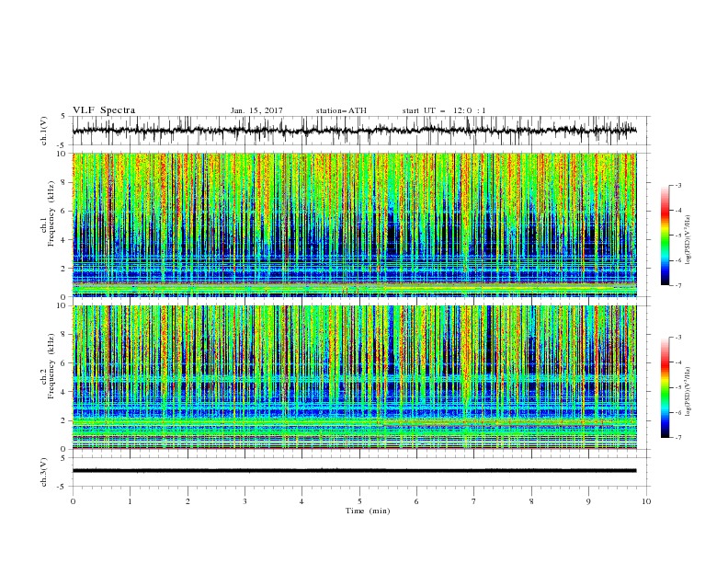Viewport: 728px width, 563px height.
Task: Click the ch.2 spectrogram color scale bar
Action: tap(665, 387)
